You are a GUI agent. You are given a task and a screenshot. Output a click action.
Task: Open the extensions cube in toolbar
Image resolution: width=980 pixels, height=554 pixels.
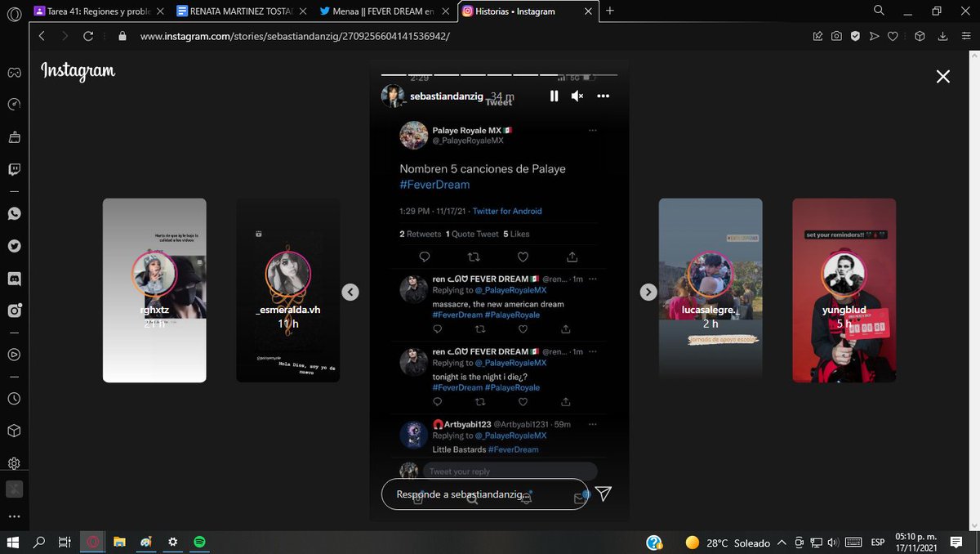920,36
